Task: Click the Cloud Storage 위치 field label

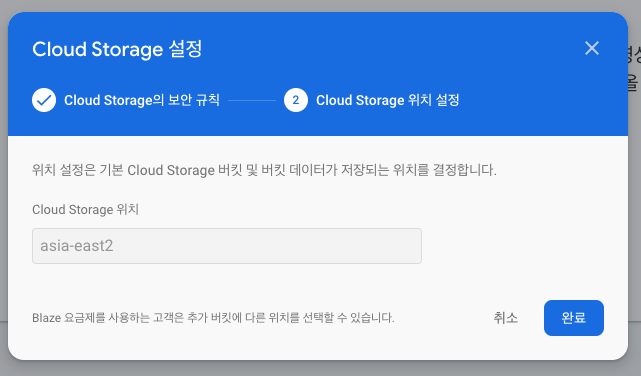Action: click(x=85, y=209)
